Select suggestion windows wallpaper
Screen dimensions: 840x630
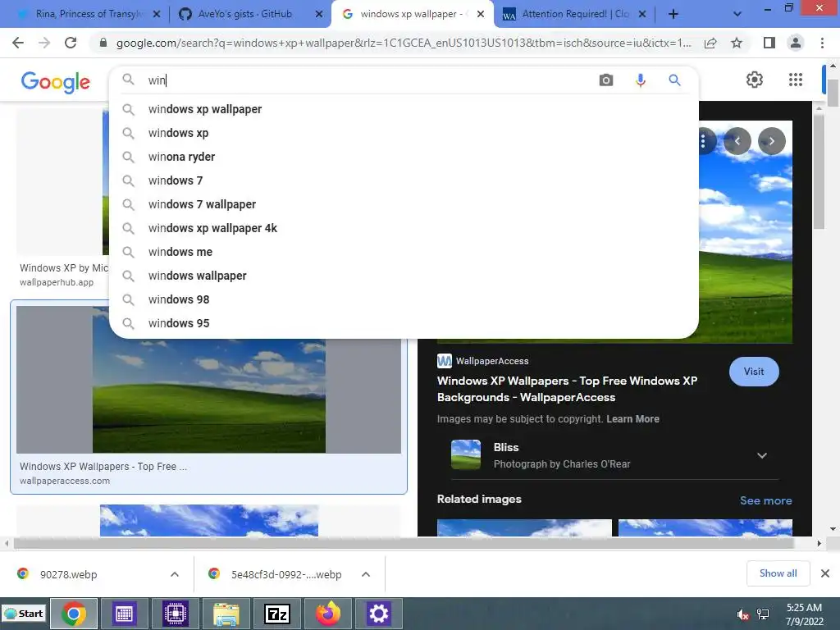(404, 276)
